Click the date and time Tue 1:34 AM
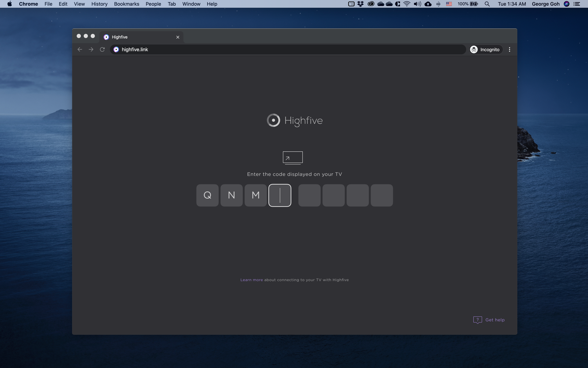The width and height of the screenshot is (588, 368). [512, 4]
